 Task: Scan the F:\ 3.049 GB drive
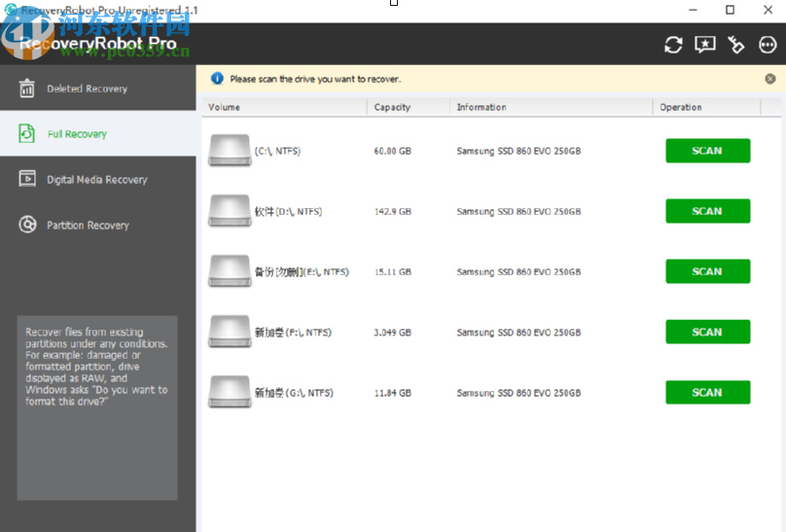[x=708, y=332]
